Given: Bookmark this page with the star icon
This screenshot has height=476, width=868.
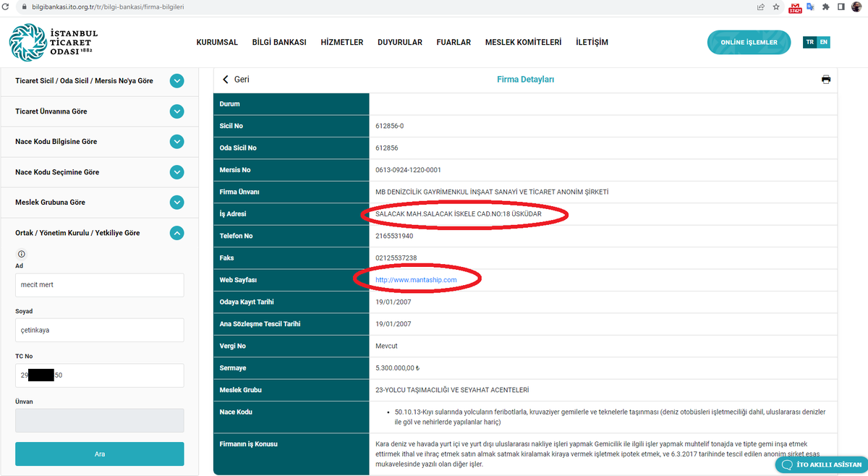Looking at the screenshot, I should click(x=776, y=7).
